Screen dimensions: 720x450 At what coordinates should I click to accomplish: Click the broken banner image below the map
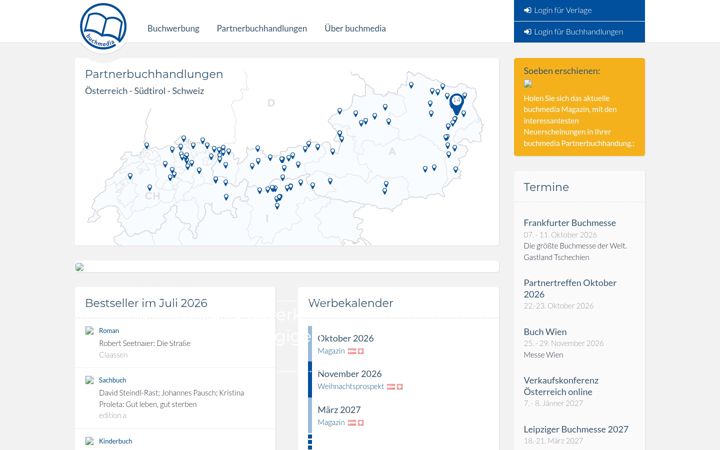tap(79, 267)
